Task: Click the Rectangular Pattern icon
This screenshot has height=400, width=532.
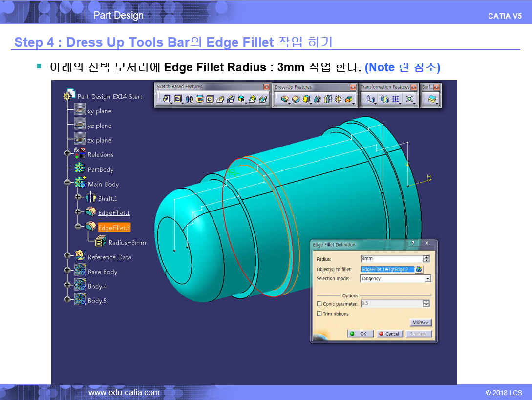Action: [396, 99]
